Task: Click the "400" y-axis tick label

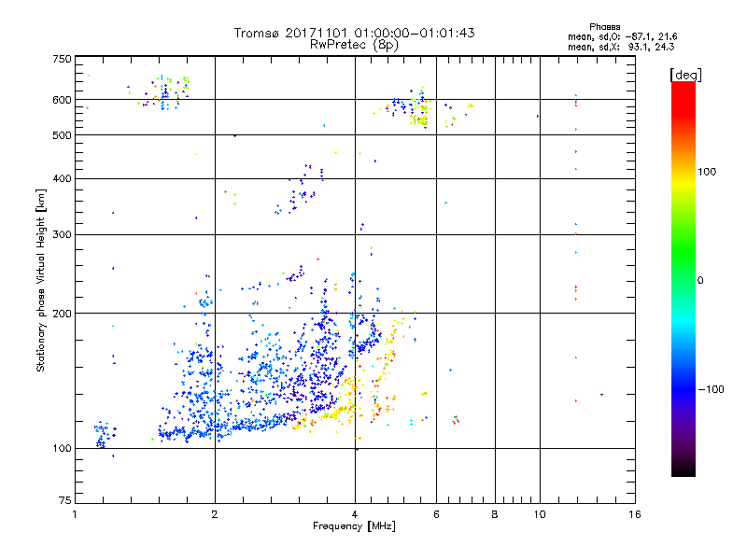Action: click(x=62, y=178)
